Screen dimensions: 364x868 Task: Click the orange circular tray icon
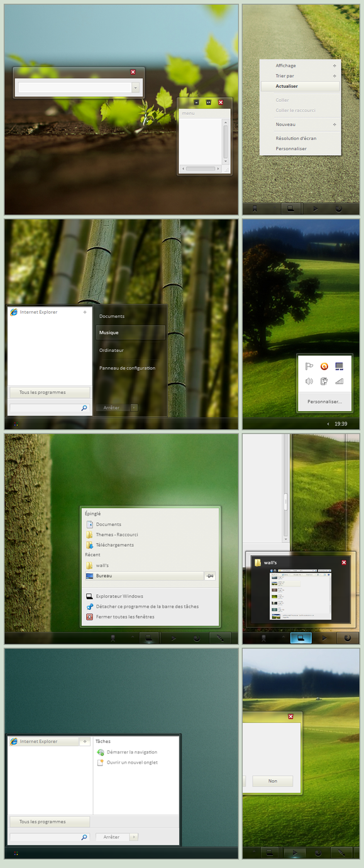tap(324, 366)
